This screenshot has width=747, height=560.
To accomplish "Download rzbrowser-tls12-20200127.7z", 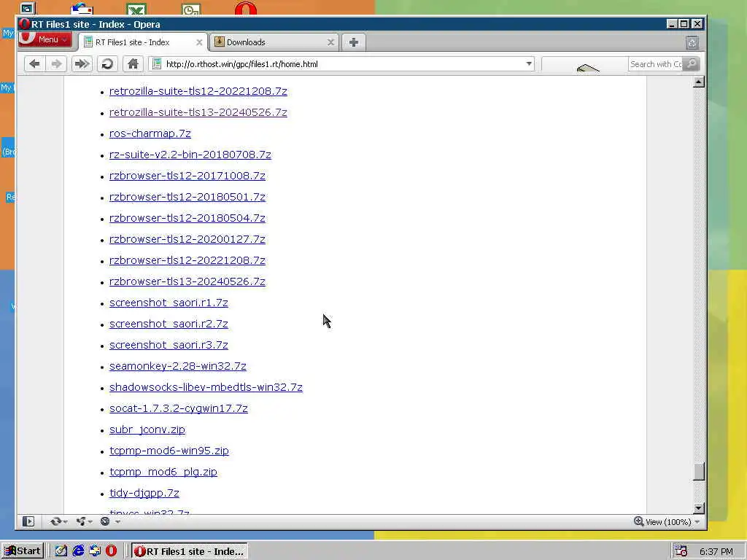I will 187,239.
